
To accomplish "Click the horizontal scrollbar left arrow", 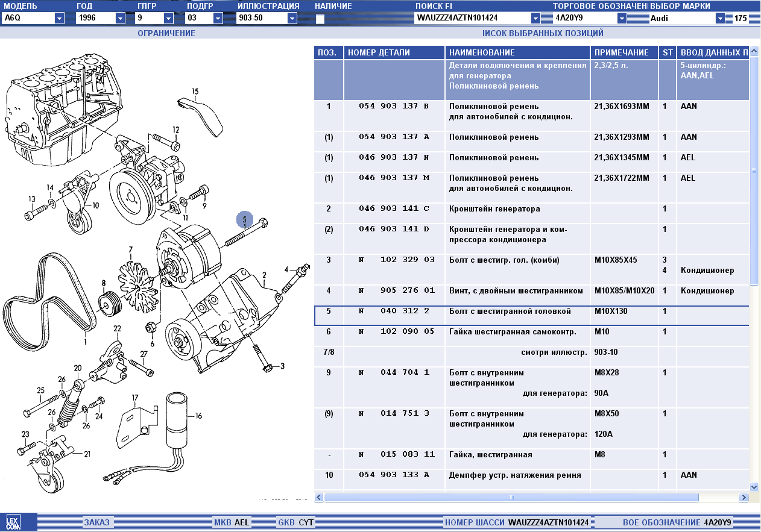I will point(320,497).
